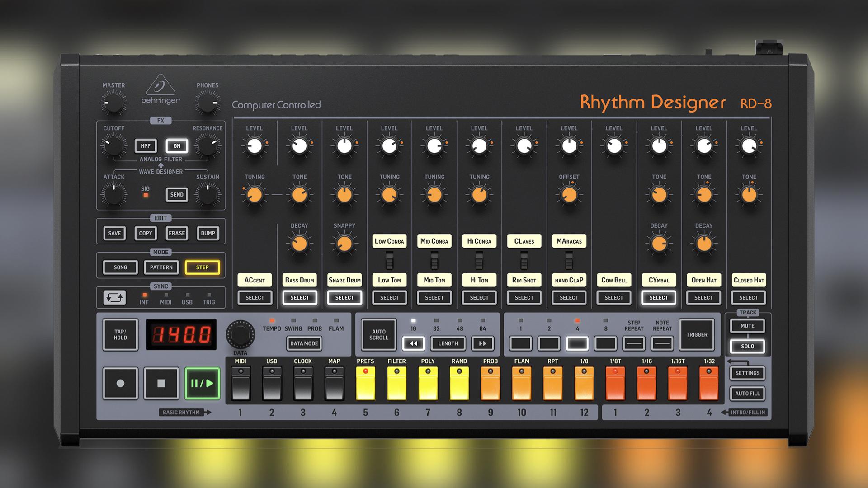Tap the orange FLAM step key
The width and height of the screenshot is (868, 488).
click(x=522, y=384)
